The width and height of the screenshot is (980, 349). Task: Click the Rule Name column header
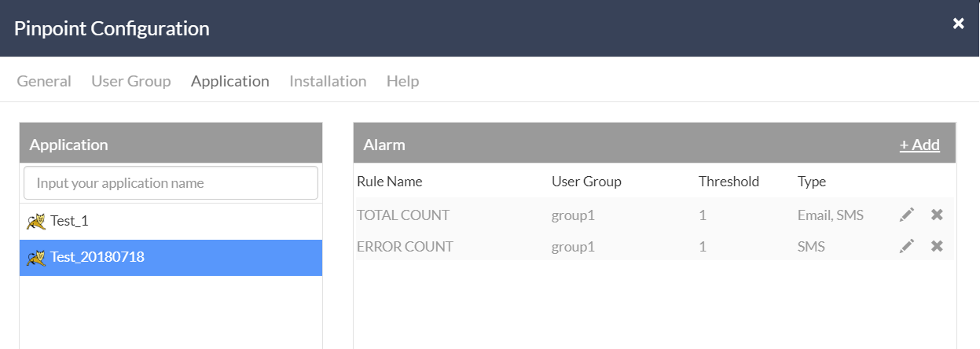tap(390, 182)
